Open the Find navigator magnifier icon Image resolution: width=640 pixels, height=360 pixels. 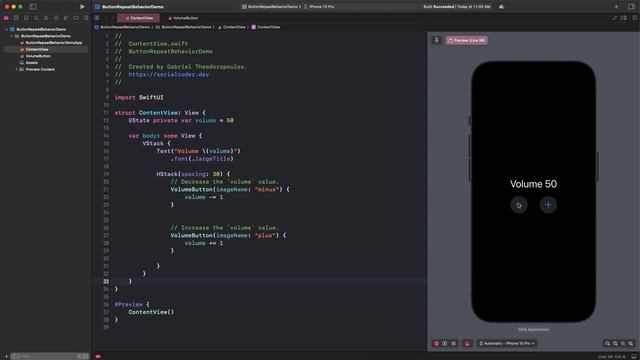coord(36,18)
